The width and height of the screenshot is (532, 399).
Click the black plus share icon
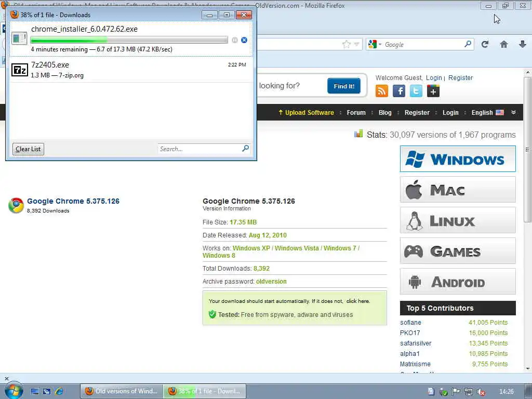pos(433,91)
